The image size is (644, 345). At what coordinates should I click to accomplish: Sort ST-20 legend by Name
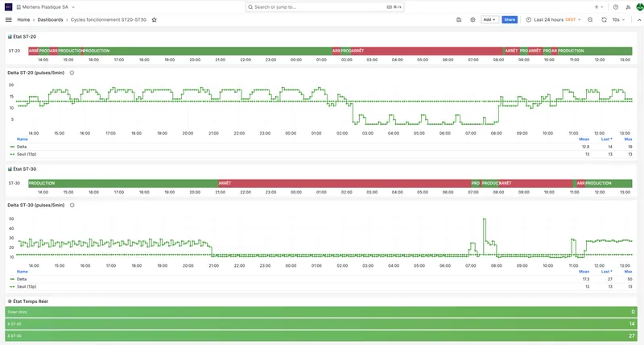tap(23, 139)
